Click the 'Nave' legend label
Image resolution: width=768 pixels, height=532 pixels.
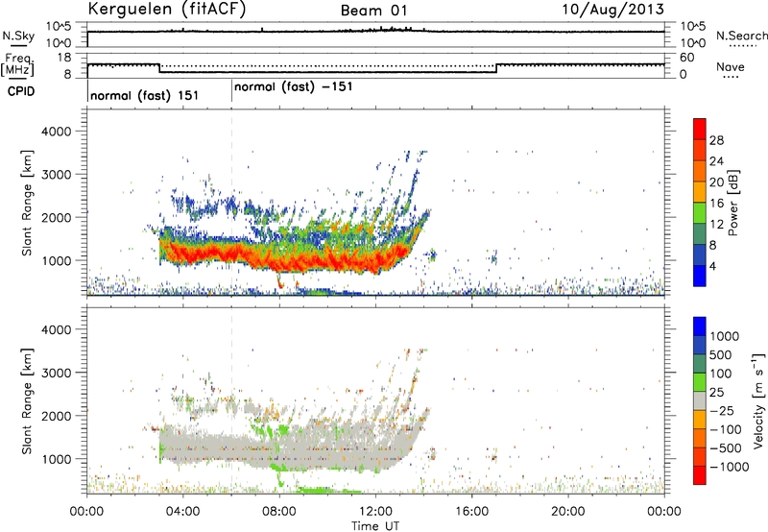click(731, 67)
